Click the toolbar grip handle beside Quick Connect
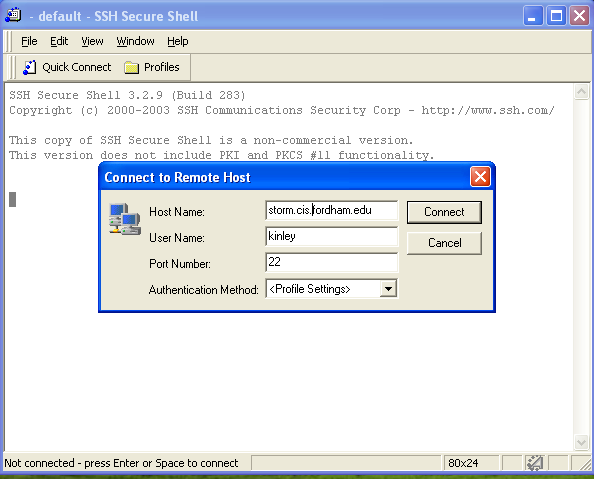The image size is (594, 479). [x=13, y=67]
